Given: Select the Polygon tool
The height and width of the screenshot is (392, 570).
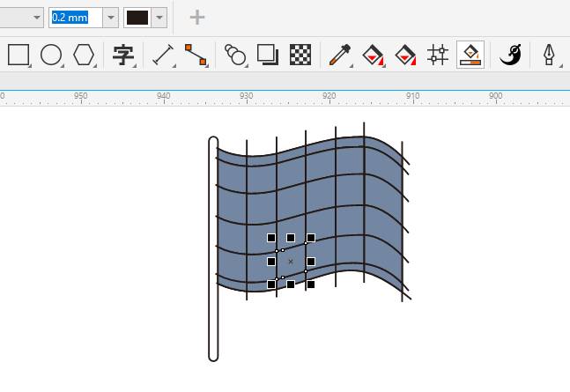Looking at the screenshot, I should point(84,55).
